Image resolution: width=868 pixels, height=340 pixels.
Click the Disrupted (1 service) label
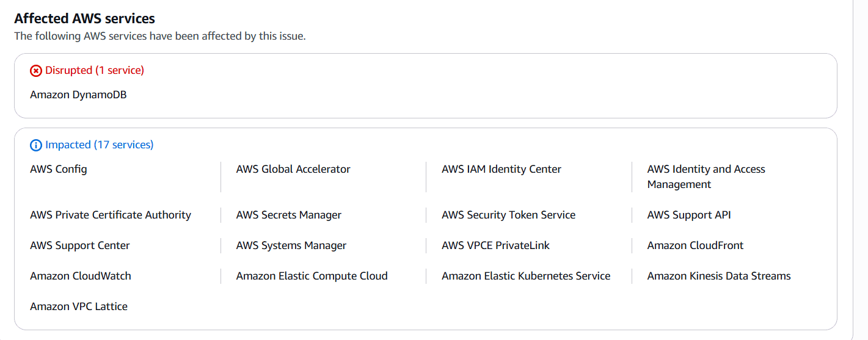[x=94, y=70]
